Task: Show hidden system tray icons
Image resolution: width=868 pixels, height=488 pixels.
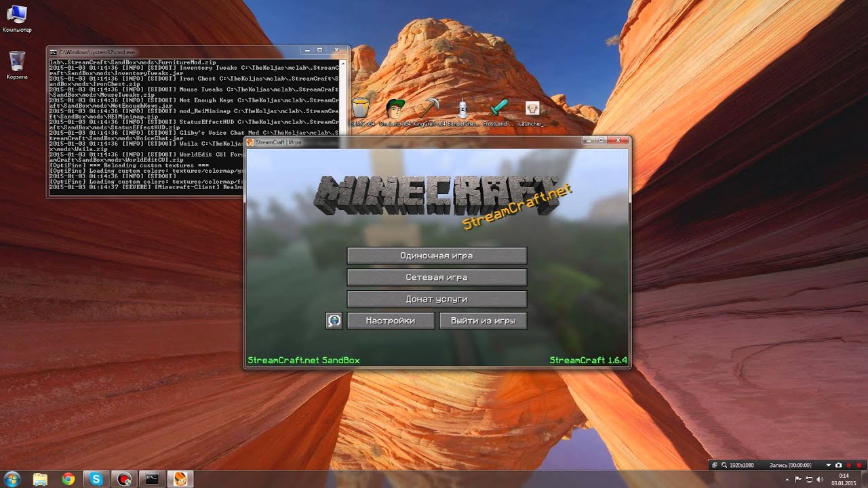Action: pos(787,480)
